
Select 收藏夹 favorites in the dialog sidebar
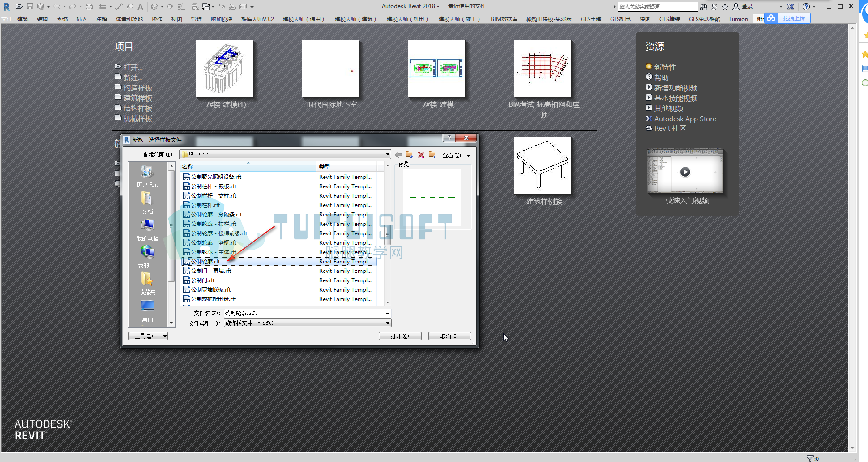[x=147, y=284]
